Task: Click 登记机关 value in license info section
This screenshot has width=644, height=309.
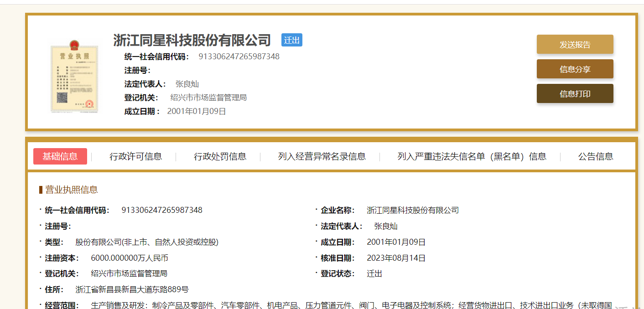Action: click(129, 273)
